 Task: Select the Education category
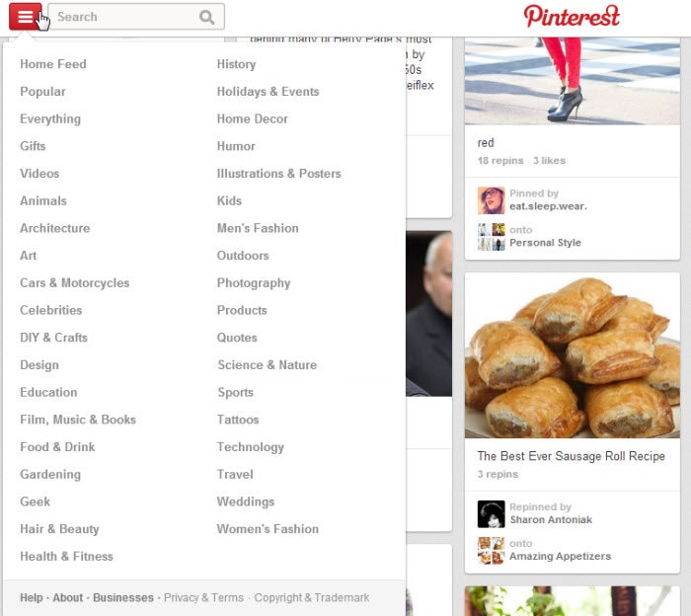[x=48, y=392]
